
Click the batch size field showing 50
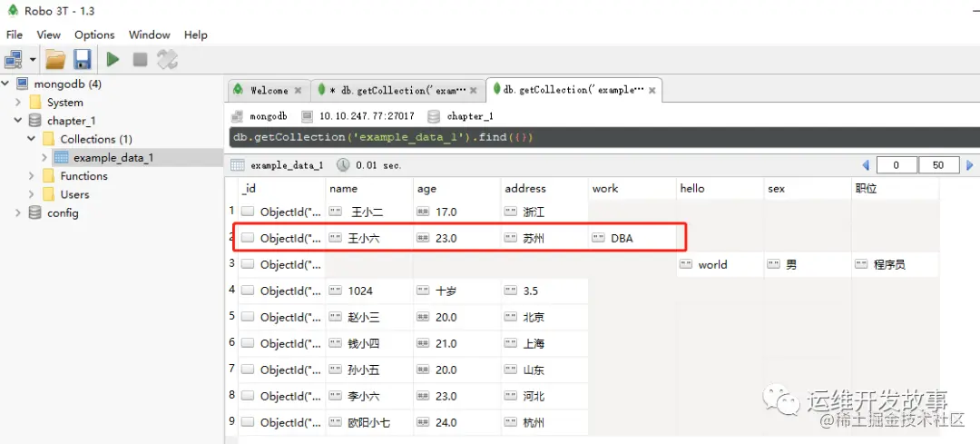coord(939,165)
